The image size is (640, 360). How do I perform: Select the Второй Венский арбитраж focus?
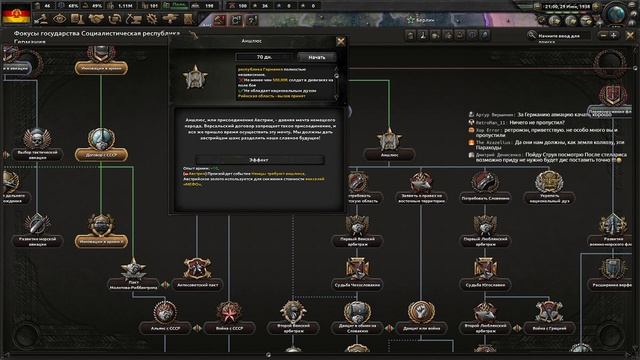tap(293, 318)
